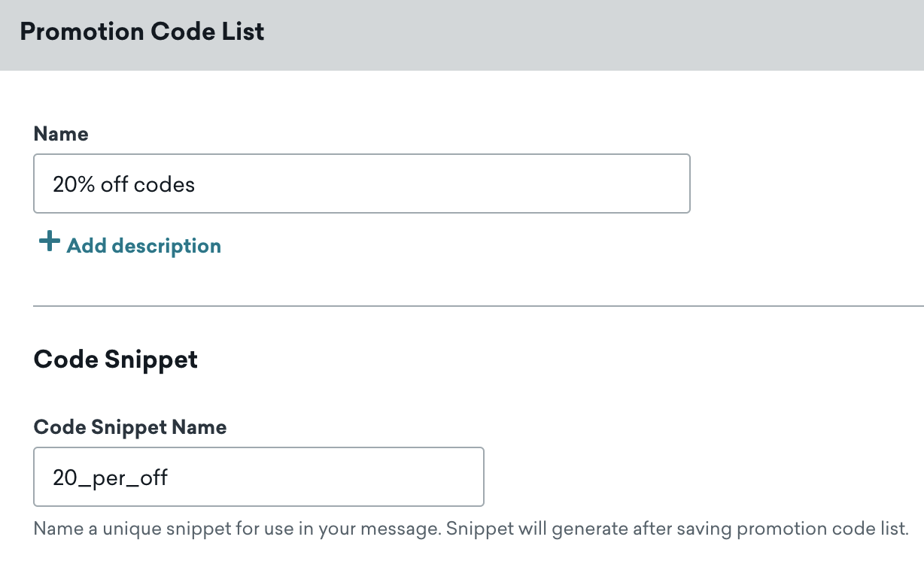Image resolution: width=924 pixels, height=561 pixels.
Task: Click the Code Snippet Name label
Action: (x=130, y=427)
